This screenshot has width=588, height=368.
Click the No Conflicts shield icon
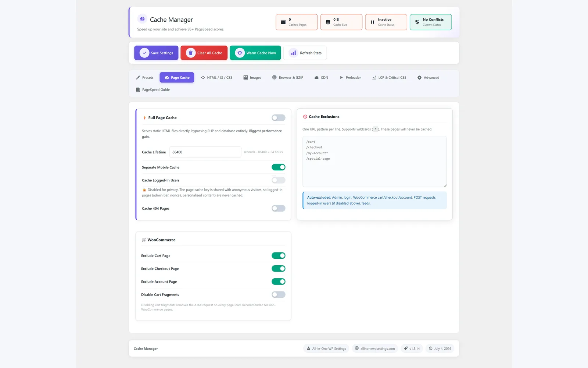coord(417,22)
